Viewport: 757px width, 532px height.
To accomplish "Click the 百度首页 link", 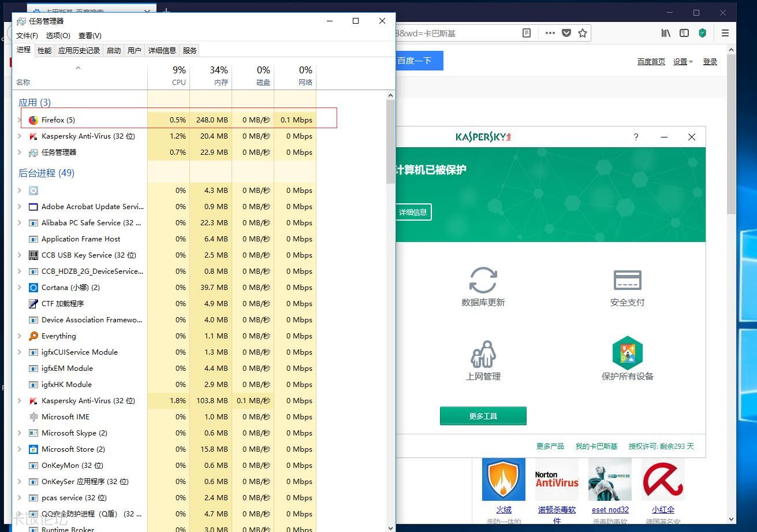I will pyautogui.click(x=651, y=62).
